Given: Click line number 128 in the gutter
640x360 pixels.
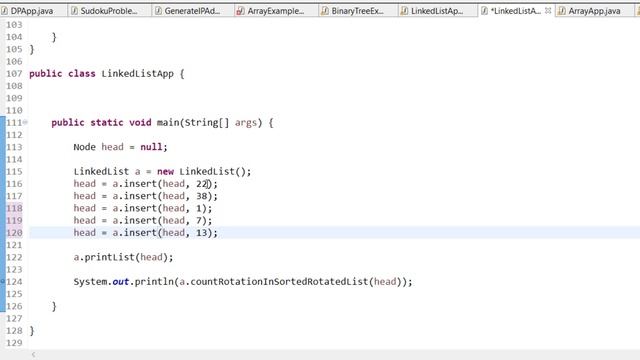Looking at the screenshot, I should click(14, 331).
